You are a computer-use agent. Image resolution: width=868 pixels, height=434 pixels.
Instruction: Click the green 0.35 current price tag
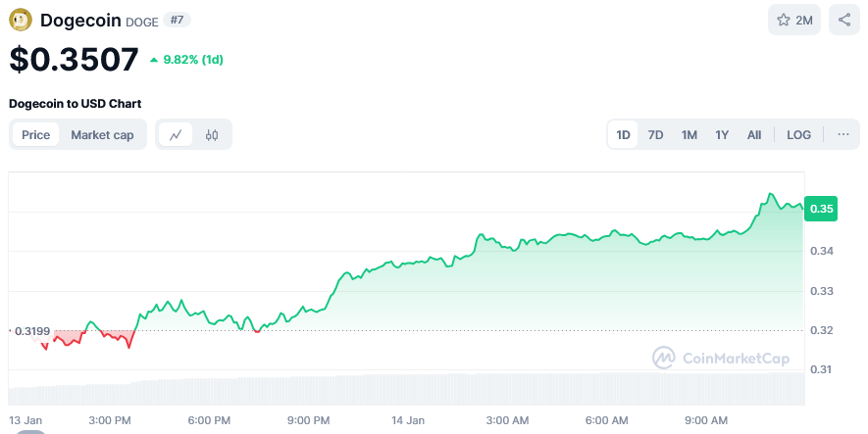[821, 209]
